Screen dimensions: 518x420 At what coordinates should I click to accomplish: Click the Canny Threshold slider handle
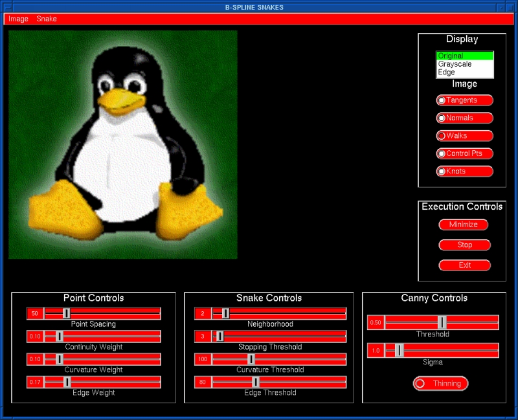click(442, 322)
